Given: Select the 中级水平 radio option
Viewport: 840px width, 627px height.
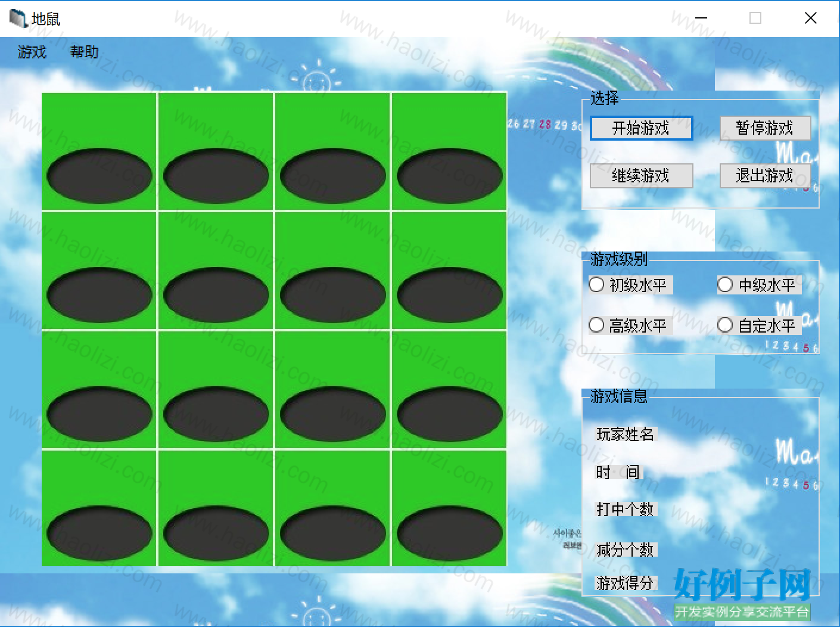Looking at the screenshot, I should pos(759,285).
